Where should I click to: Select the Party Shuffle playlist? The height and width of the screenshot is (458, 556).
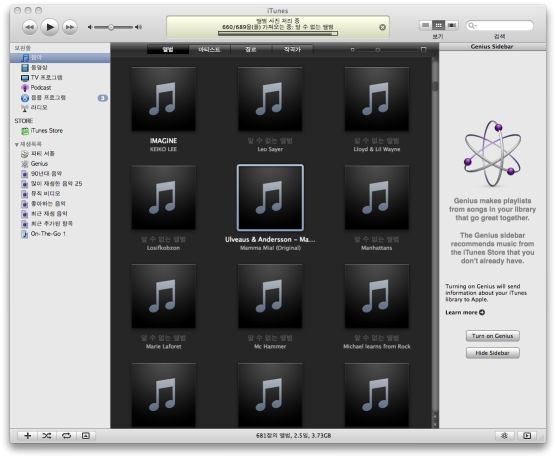pos(60,153)
